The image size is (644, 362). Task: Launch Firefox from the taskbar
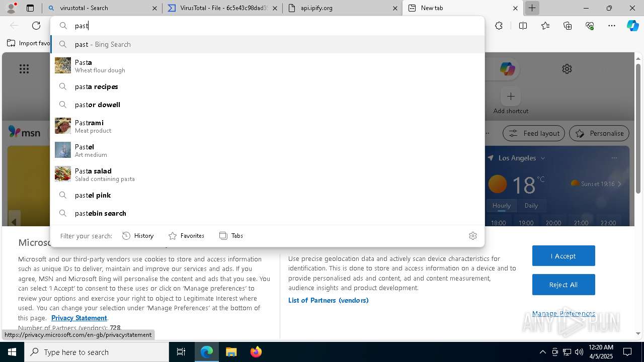256,352
